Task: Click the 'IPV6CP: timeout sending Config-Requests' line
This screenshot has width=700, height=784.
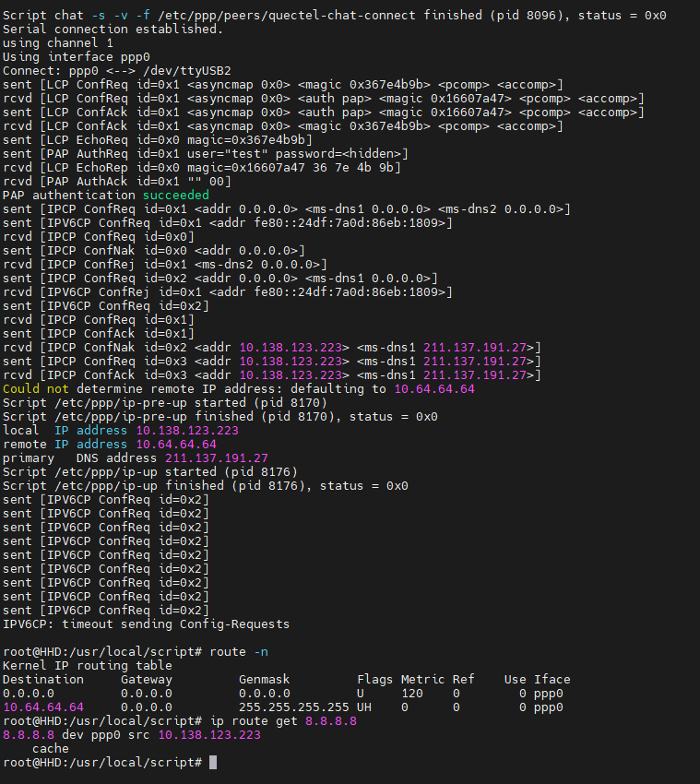Action: tap(146, 624)
